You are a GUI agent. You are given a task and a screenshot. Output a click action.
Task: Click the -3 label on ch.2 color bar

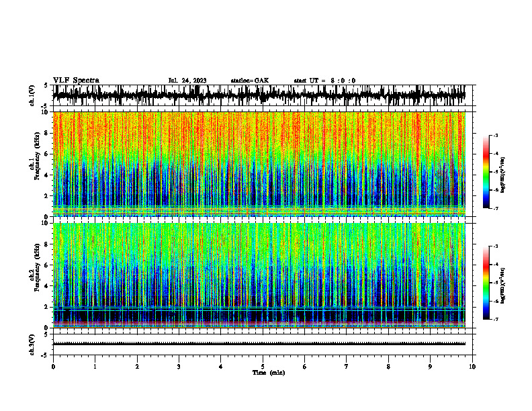click(496, 246)
